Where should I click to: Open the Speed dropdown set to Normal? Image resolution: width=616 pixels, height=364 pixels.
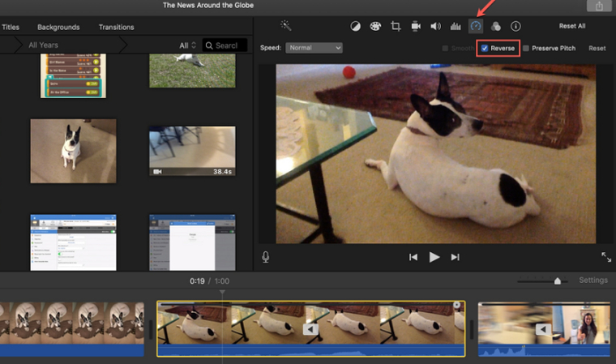(x=314, y=48)
